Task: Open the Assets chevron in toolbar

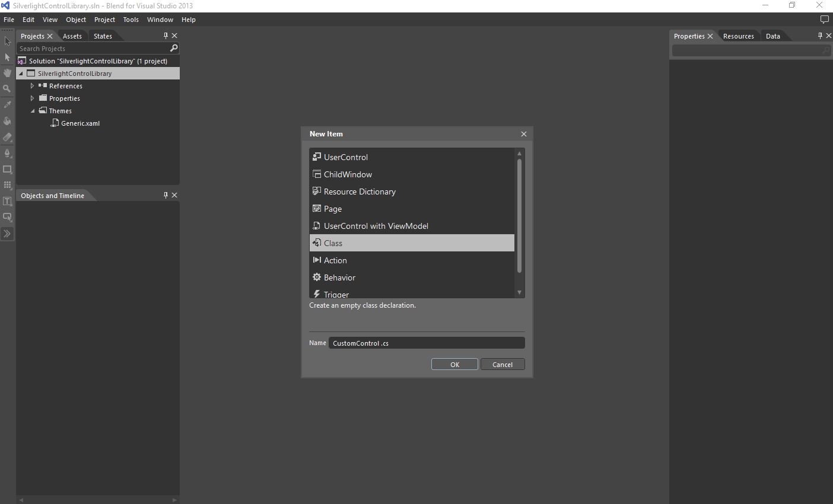Action: pos(7,234)
